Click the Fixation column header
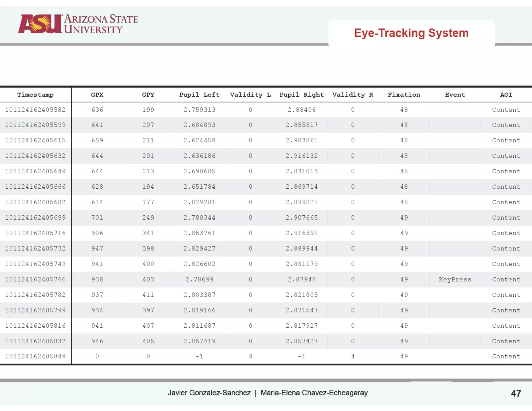The width and height of the screenshot is (532, 411). (x=404, y=95)
